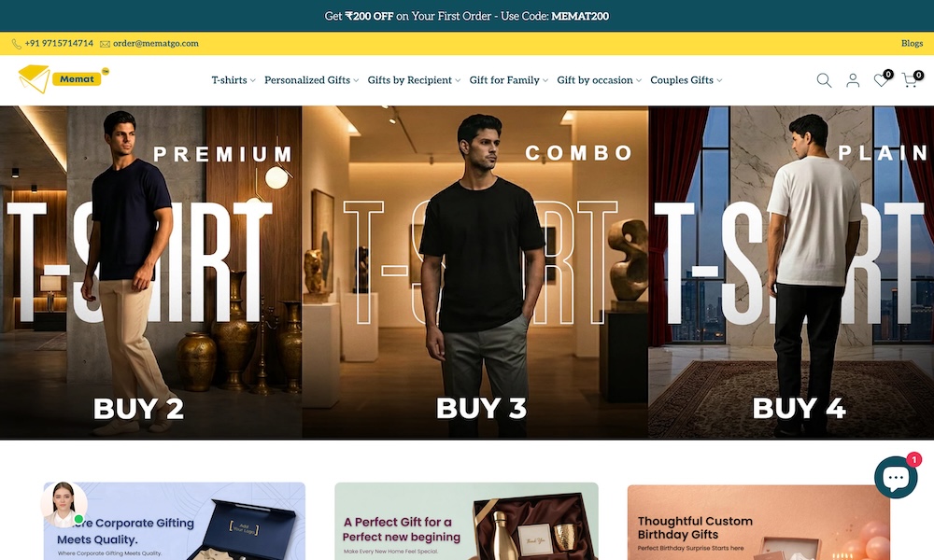Expand the T-shirts dropdown menu
Screen dimensions: 934x560
coord(233,80)
